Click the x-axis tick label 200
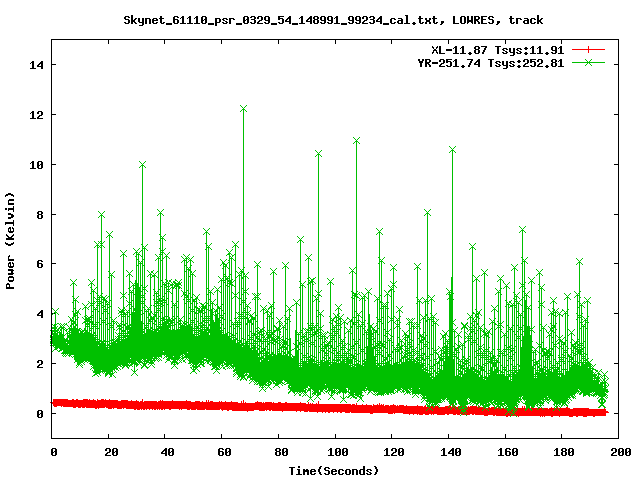 (618, 452)
